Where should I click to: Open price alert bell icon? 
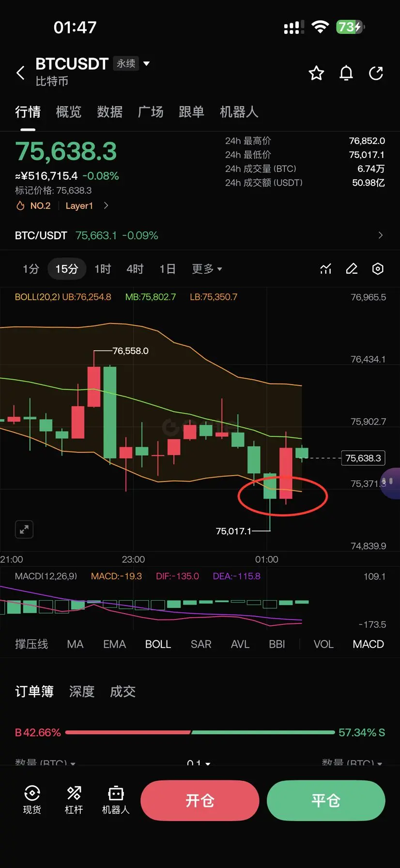(346, 73)
